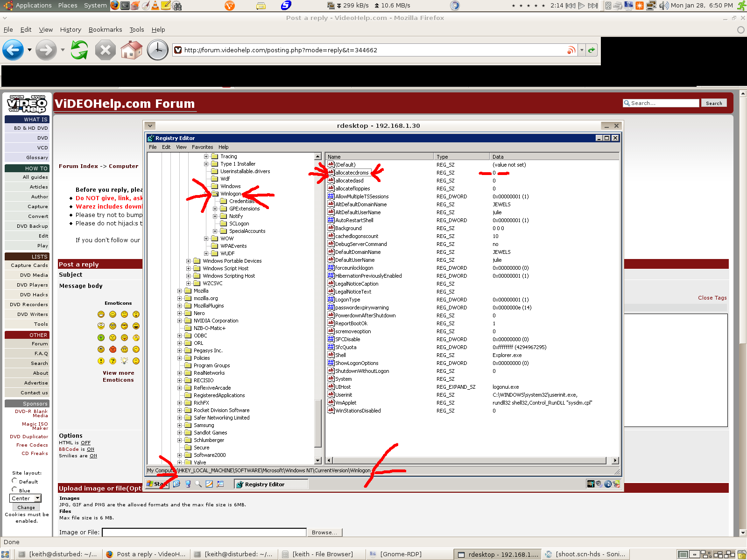Select Blue site layout radio button
747x560 pixels.
pyautogui.click(x=14, y=489)
